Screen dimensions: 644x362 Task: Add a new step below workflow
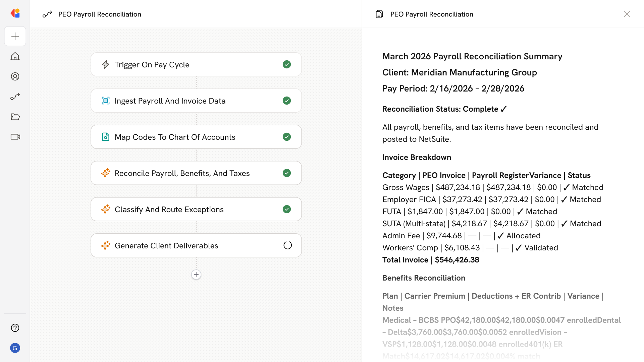(x=196, y=275)
